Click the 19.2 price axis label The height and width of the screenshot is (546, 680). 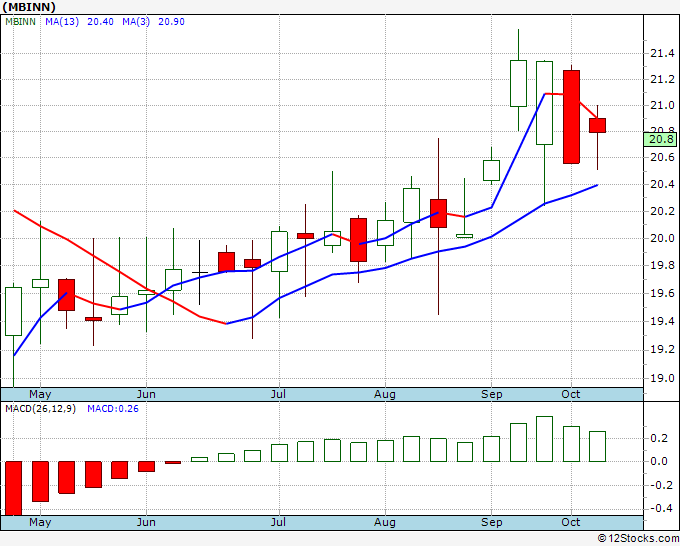click(x=662, y=350)
